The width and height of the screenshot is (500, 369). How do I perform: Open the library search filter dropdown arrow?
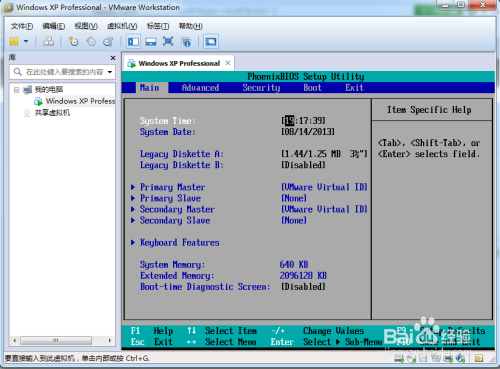[x=110, y=72]
